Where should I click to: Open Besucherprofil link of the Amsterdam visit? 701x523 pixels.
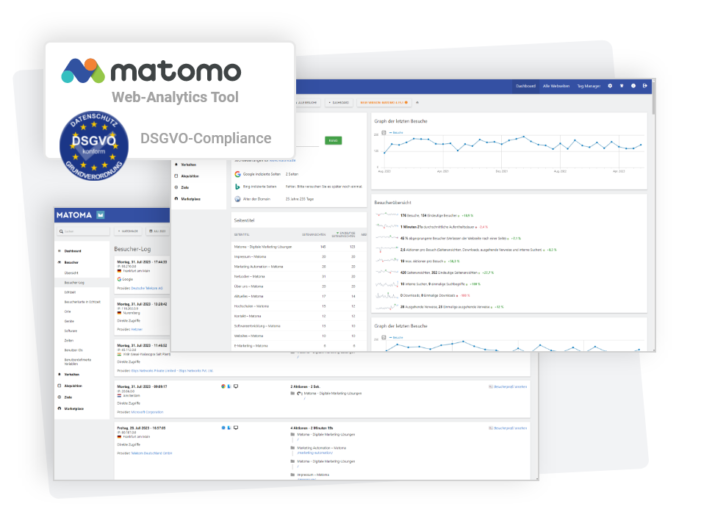[508, 387]
